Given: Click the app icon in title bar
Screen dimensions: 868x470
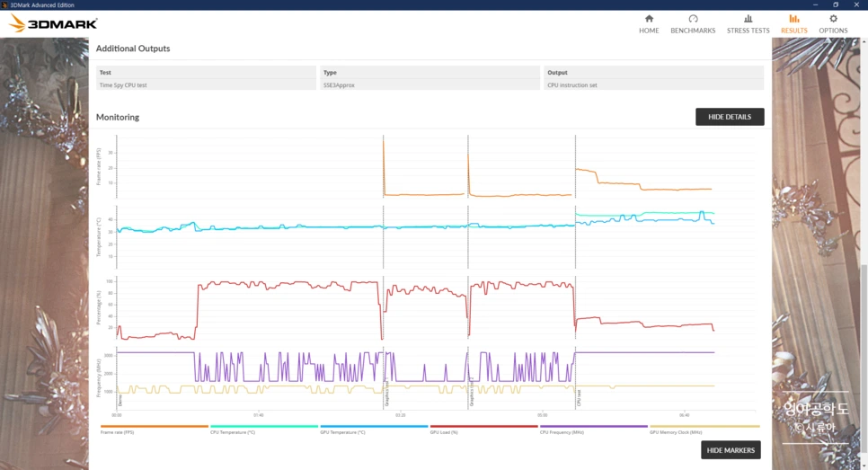Looking at the screenshot, I should coord(4,4).
